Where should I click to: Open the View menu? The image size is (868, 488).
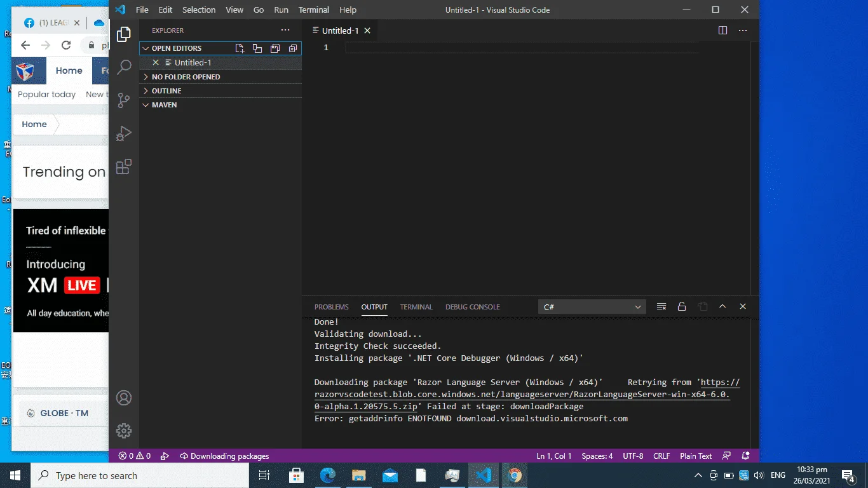pyautogui.click(x=234, y=10)
